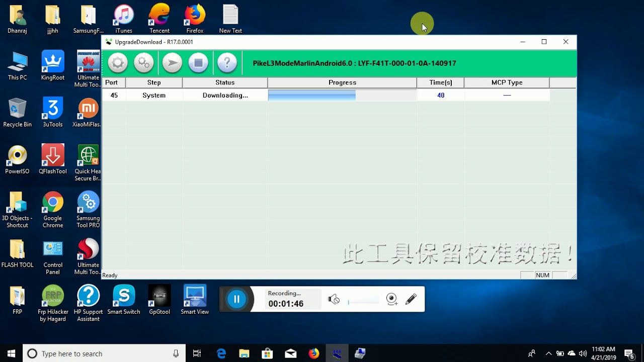The height and width of the screenshot is (362, 644).
Task: Select the Frp HiJacker by Hagard icon
Action: point(53,304)
